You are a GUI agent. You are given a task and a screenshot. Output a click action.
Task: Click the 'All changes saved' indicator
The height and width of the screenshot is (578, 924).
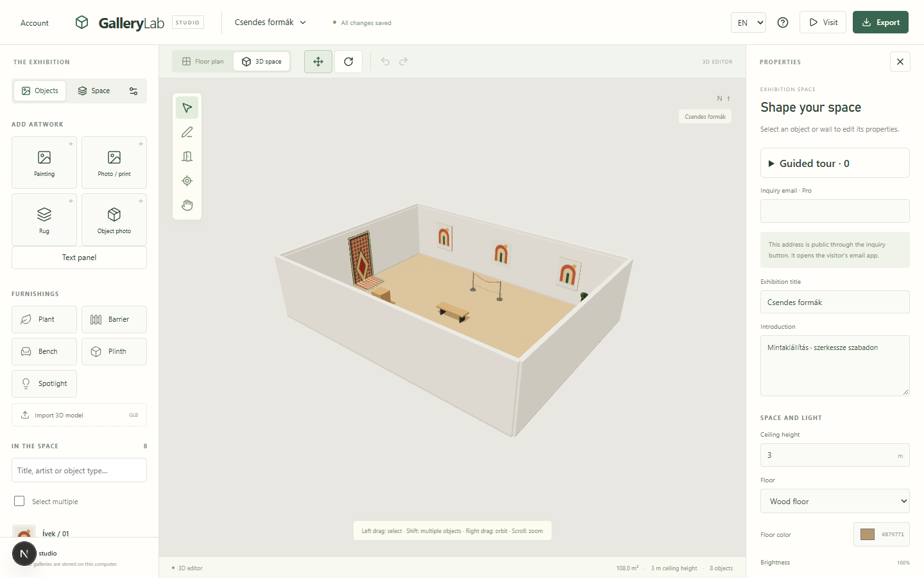tap(362, 23)
